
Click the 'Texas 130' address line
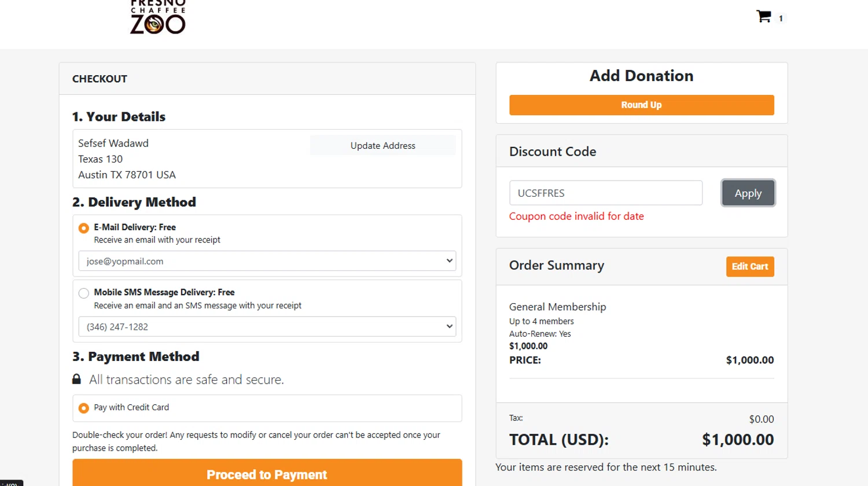[x=100, y=159]
